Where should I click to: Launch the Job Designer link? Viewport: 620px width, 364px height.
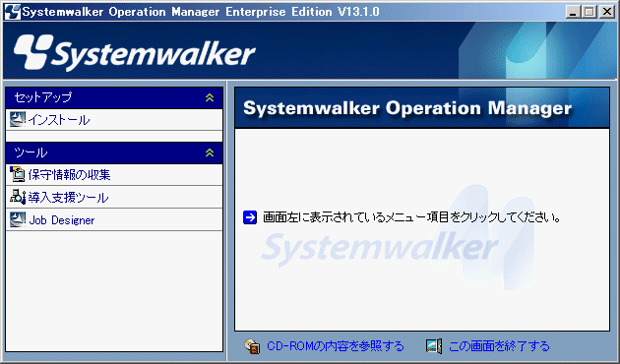pyautogui.click(x=62, y=220)
